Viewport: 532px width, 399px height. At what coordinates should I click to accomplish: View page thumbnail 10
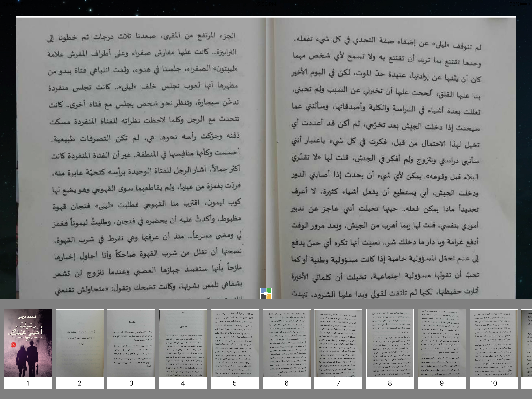click(493, 349)
